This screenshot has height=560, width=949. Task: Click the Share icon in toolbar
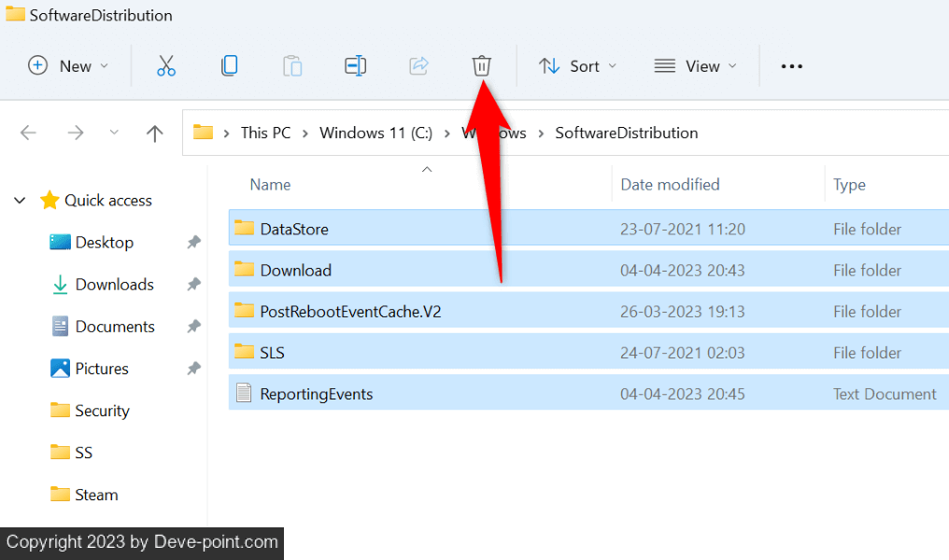(418, 66)
